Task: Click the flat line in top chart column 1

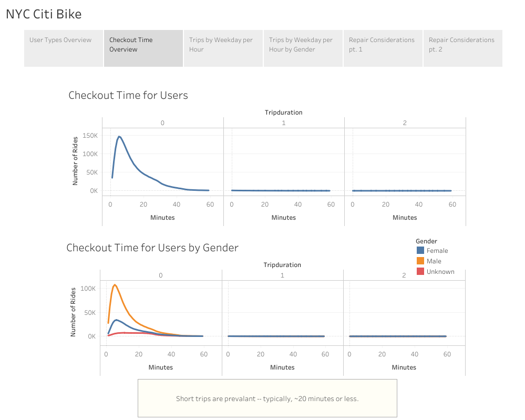Action: coord(281,191)
